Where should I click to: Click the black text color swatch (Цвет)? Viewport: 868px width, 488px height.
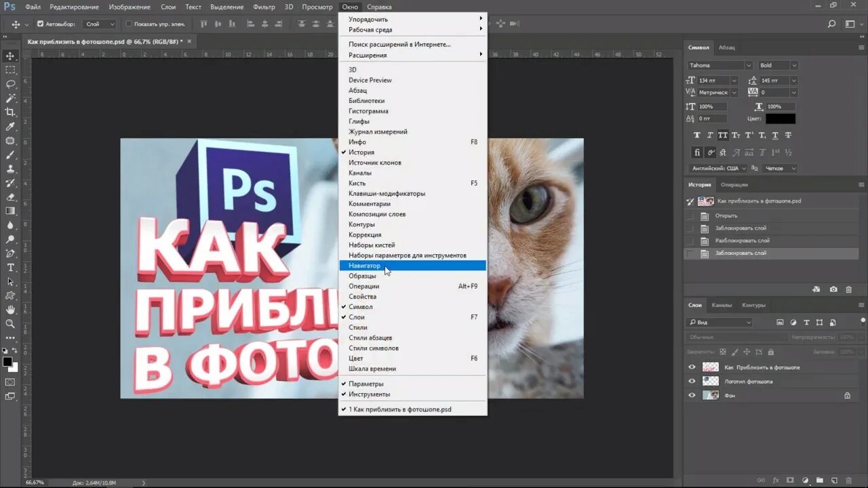[x=781, y=119]
